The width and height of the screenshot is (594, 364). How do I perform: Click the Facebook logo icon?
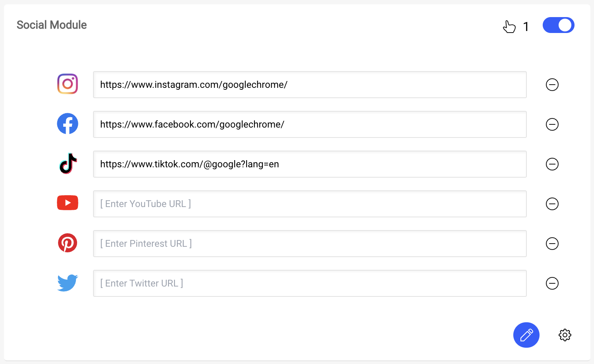tap(68, 124)
